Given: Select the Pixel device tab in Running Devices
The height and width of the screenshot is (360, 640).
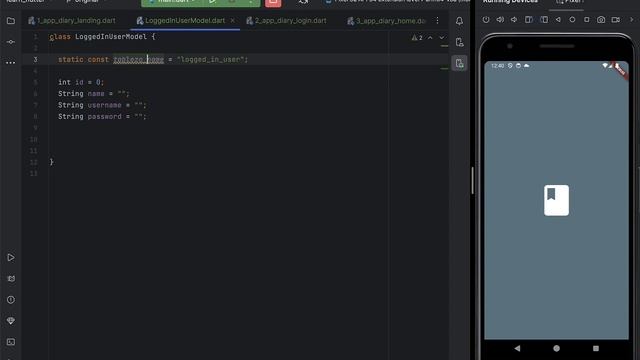Looking at the screenshot, I should pos(570,2).
